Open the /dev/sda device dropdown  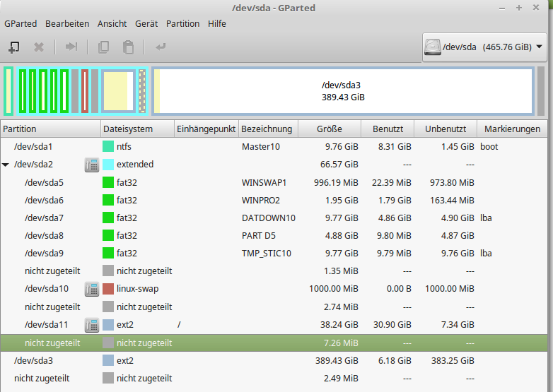tap(484, 47)
